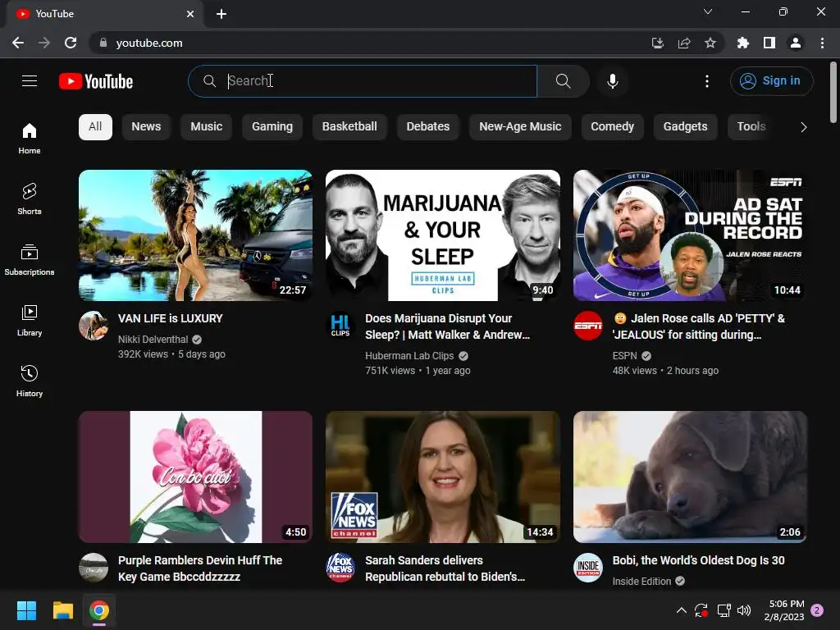Open a new Chrome tab
The width and height of the screenshot is (840, 630).
tap(221, 14)
